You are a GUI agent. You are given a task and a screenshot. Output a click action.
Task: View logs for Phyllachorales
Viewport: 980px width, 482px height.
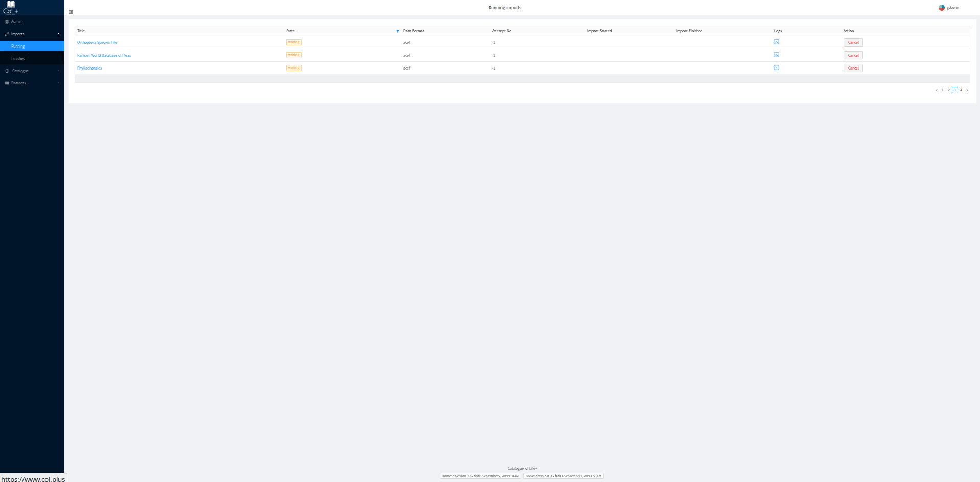pos(776,67)
